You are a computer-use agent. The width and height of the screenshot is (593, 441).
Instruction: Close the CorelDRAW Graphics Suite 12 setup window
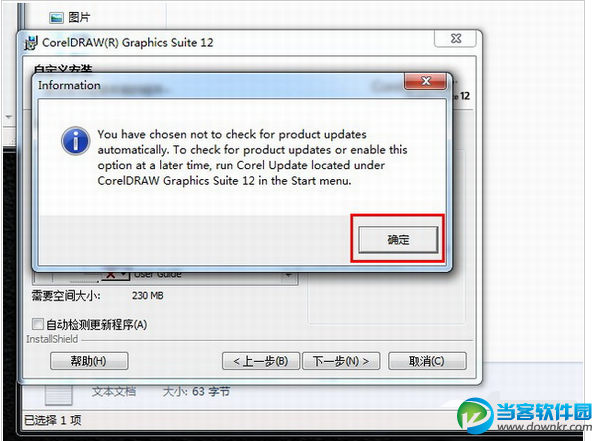tap(455, 38)
